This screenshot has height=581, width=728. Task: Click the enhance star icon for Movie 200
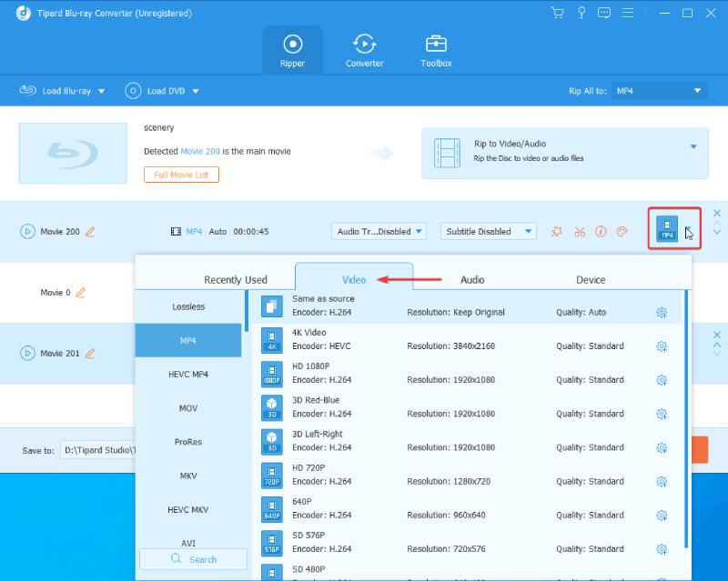557,231
